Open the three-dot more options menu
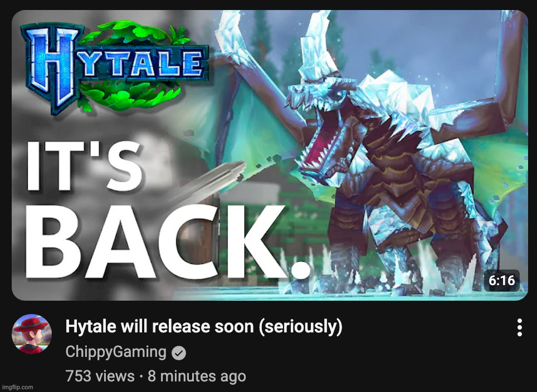 [x=520, y=327]
